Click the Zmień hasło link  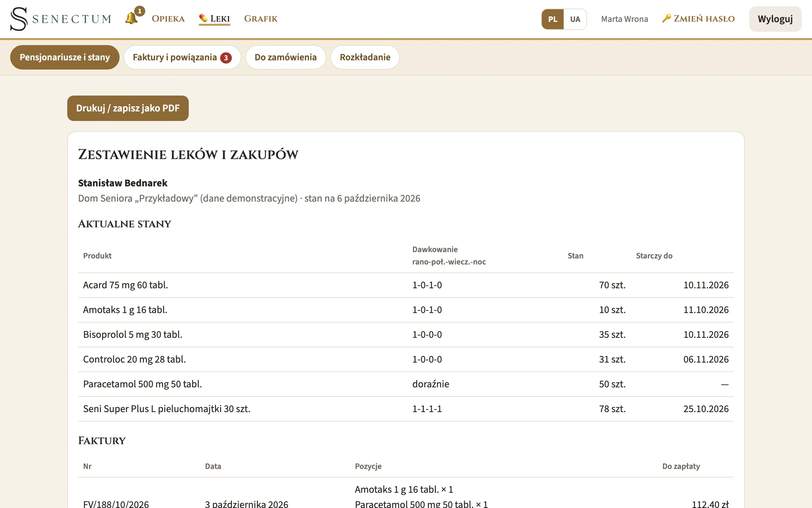pyautogui.click(x=698, y=19)
